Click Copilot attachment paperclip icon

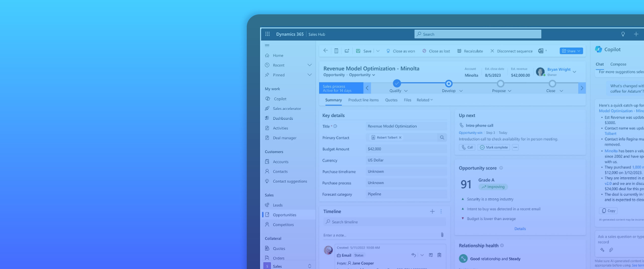click(x=611, y=250)
